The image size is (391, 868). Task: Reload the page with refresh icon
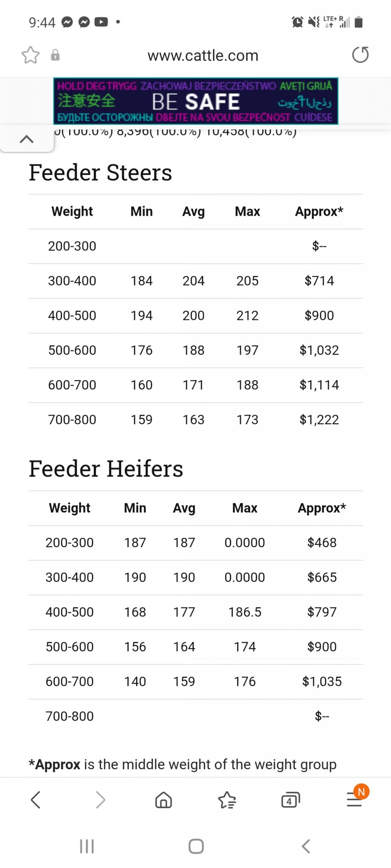360,55
